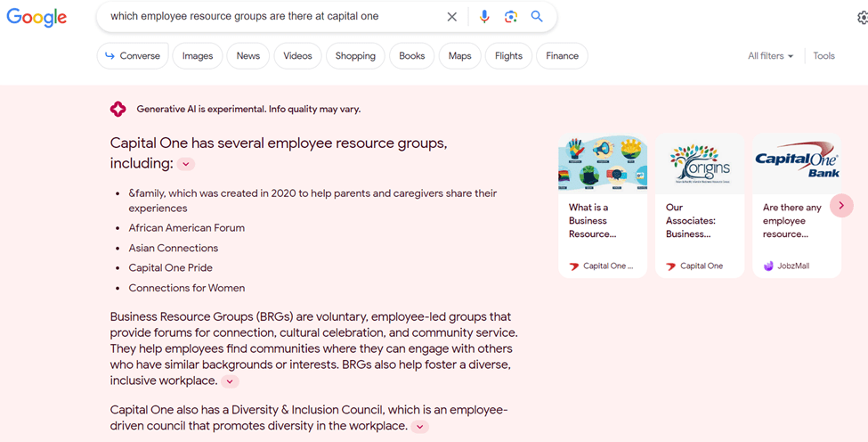Go to next source card arrow

click(841, 206)
